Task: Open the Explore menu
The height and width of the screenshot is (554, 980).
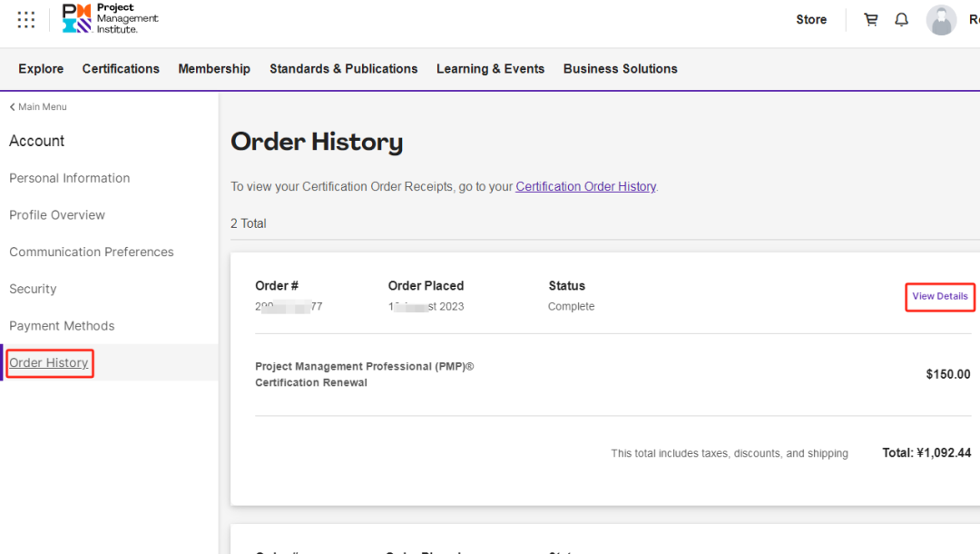Action: coord(41,69)
